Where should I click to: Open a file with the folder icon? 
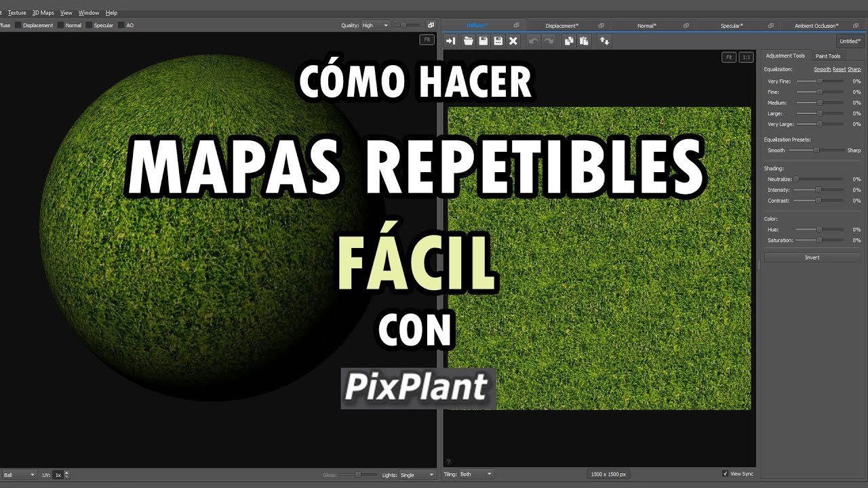click(468, 41)
